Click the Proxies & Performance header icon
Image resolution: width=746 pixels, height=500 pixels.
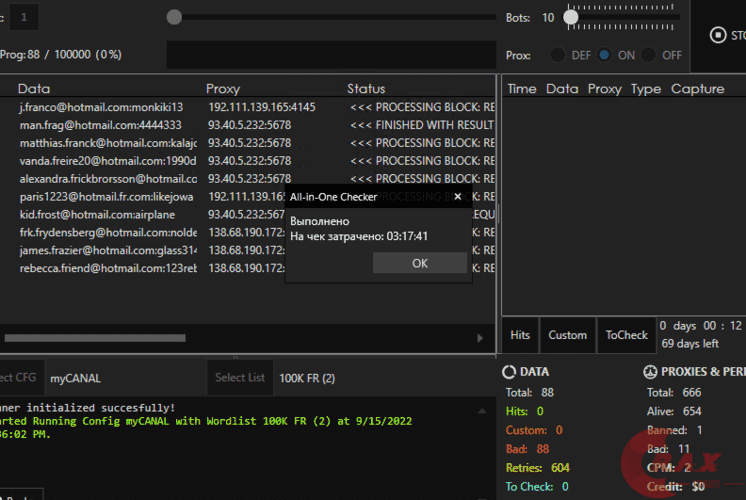pos(652,371)
